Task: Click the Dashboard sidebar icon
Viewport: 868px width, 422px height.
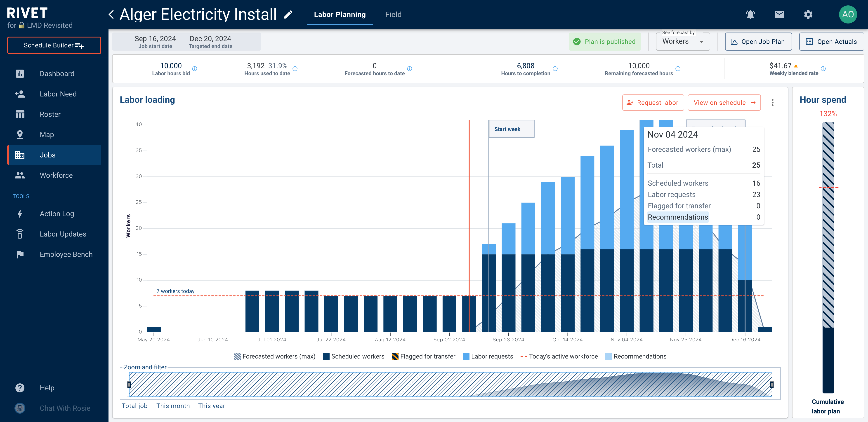Action: coord(20,74)
